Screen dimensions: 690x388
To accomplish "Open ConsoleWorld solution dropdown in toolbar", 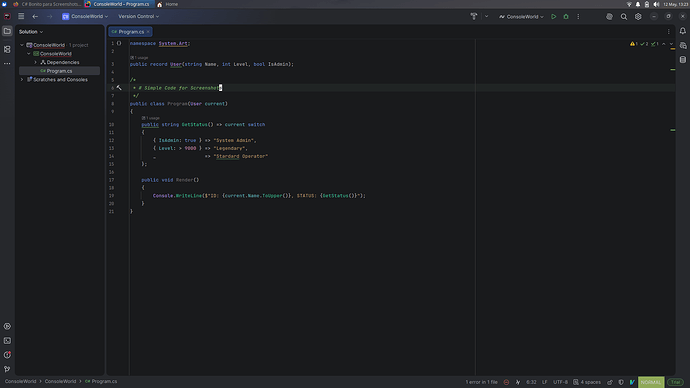I will click(85, 16).
